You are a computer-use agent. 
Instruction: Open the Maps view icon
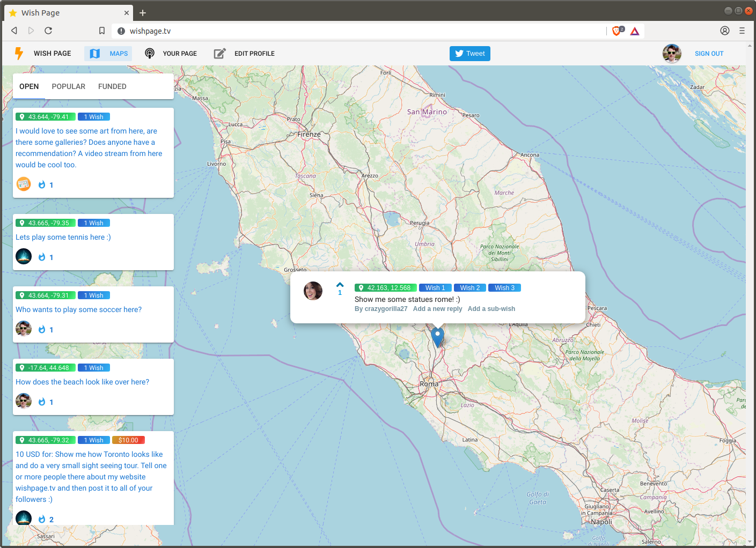pos(95,54)
